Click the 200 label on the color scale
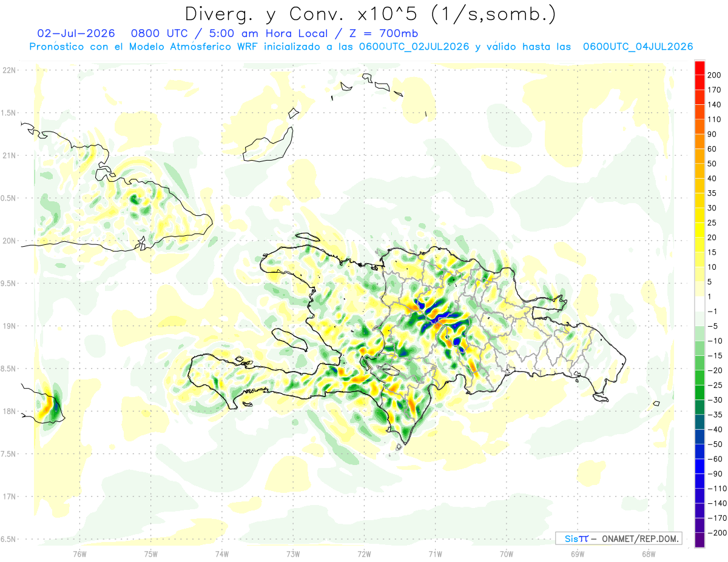728x562 pixels. pos(715,75)
